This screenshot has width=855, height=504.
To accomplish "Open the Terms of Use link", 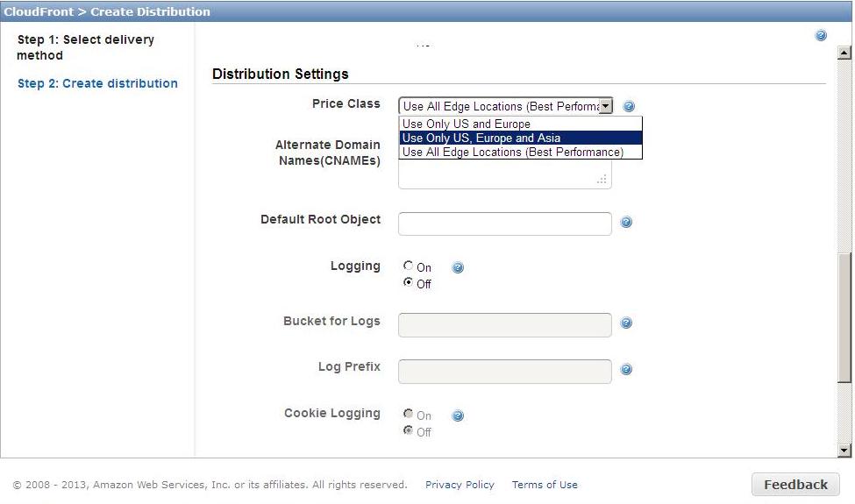I will pos(545,485).
